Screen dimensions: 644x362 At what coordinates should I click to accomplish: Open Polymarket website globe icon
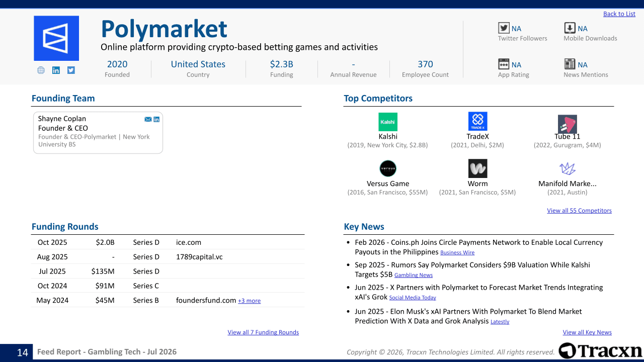(x=41, y=70)
